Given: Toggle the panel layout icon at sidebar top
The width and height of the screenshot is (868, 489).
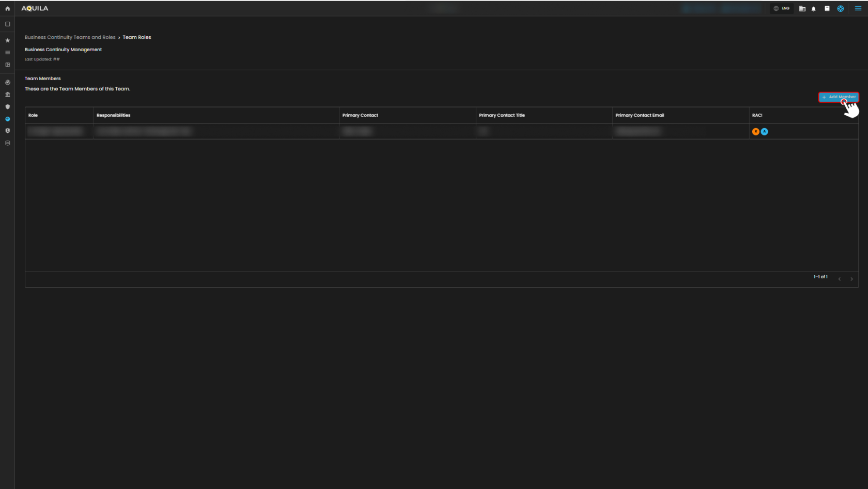Looking at the screenshot, I should [x=7, y=24].
